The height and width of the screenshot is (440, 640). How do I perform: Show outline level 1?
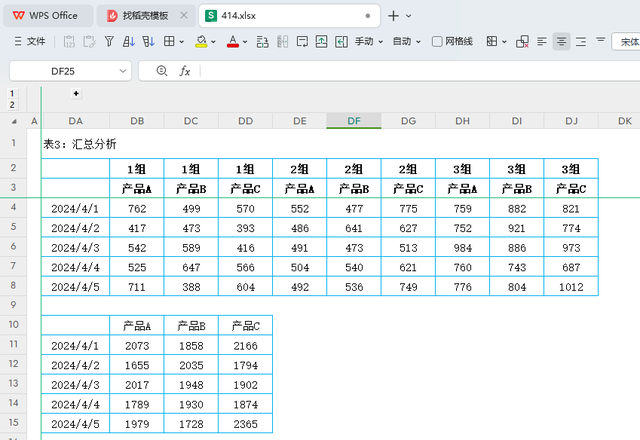coord(12,93)
